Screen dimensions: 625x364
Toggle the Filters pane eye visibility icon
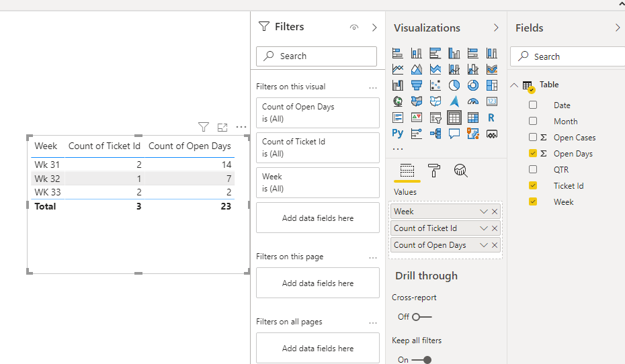click(354, 28)
